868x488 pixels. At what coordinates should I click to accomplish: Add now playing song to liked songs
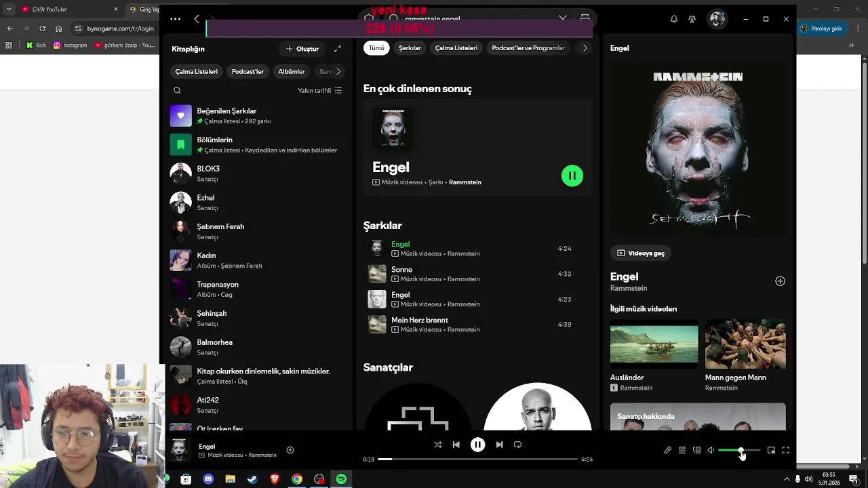point(290,450)
